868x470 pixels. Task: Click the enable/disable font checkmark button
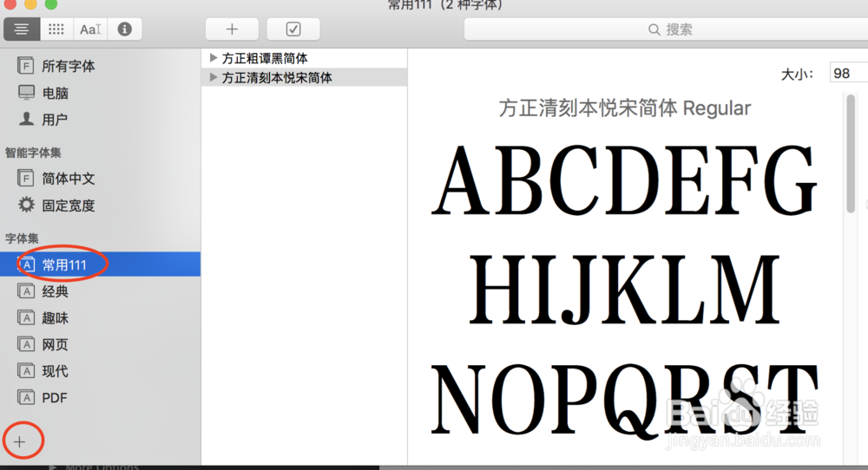(x=293, y=29)
